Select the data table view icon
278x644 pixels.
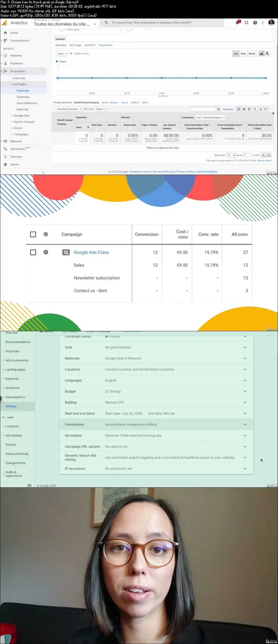(x=239, y=109)
